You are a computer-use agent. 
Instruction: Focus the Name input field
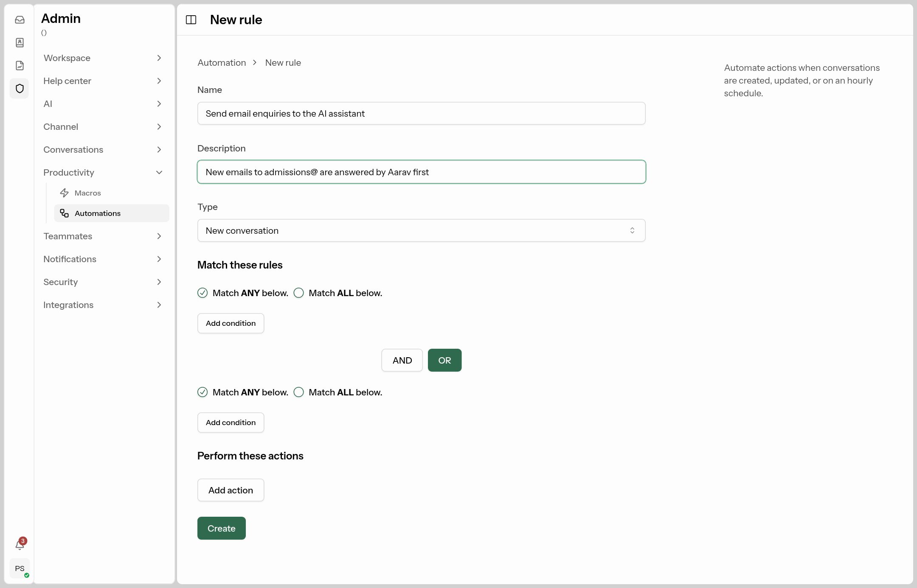pos(422,113)
